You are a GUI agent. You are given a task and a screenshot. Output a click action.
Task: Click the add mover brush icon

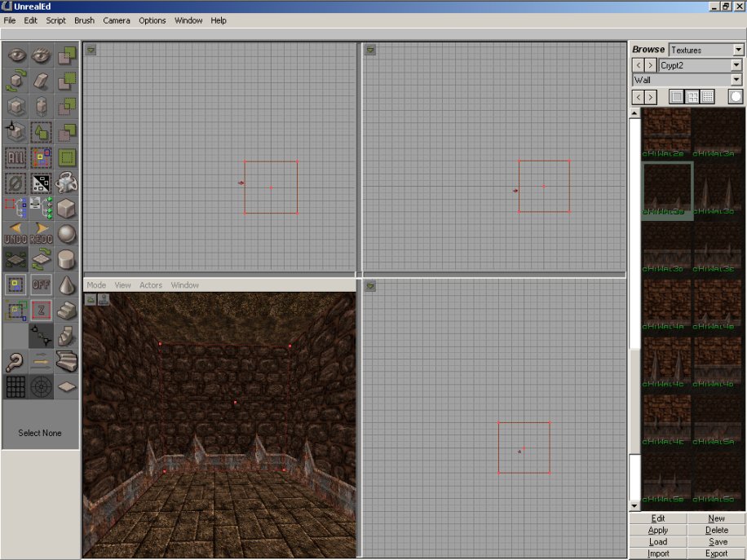66,183
